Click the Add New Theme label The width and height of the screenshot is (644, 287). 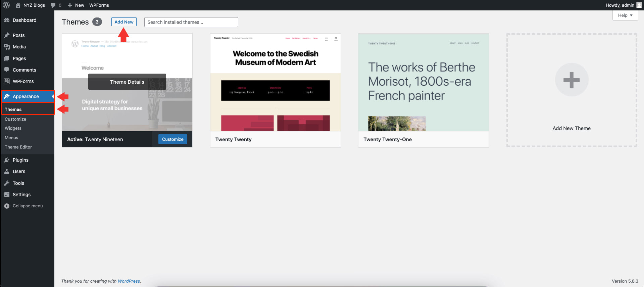click(572, 128)
